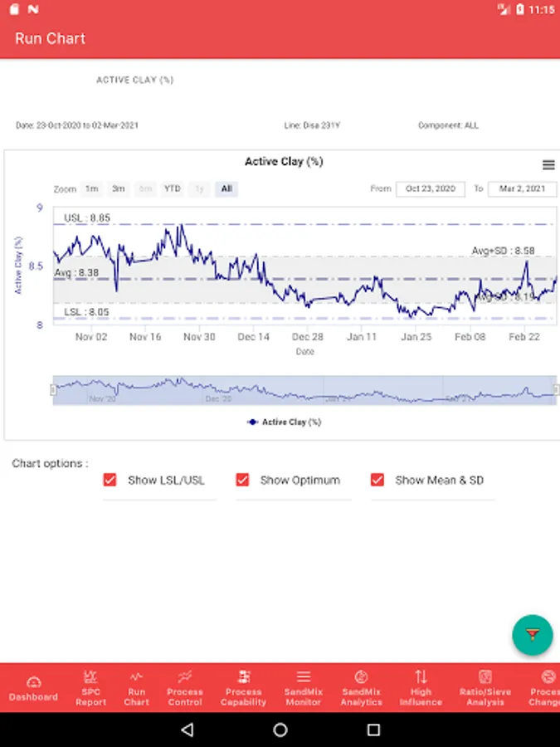
Task: Select the YTD zoom button
Action: (172, 189)
